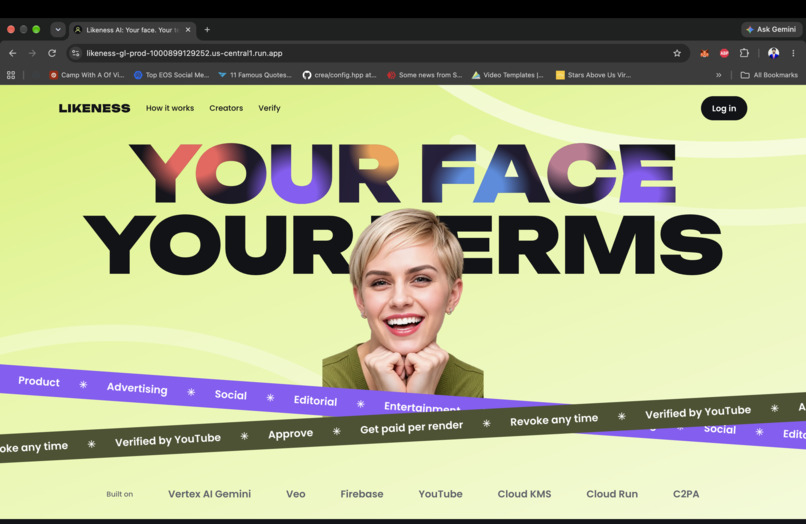Image resolution: width=806 pixels, height=524 pixels.
Task: Open the Stars Above Us Vir... bookmark
Action: [x=593, y=75]
